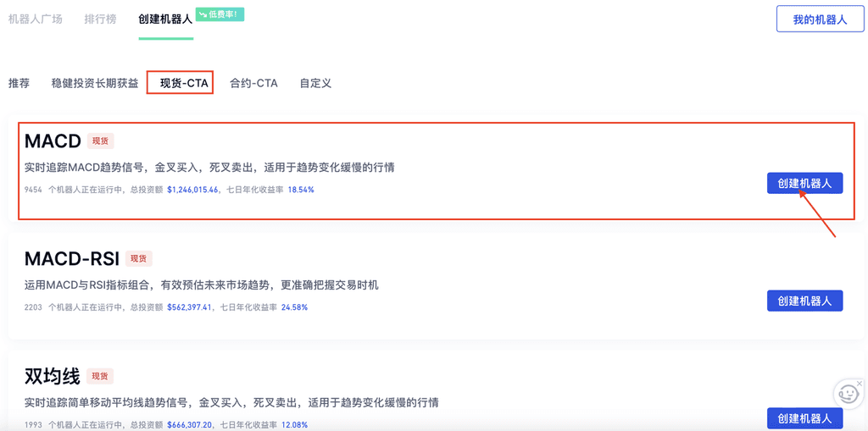Select the 推荐 category filter
The height and width of the screenshot is (431, 868).
pos(19,83)
